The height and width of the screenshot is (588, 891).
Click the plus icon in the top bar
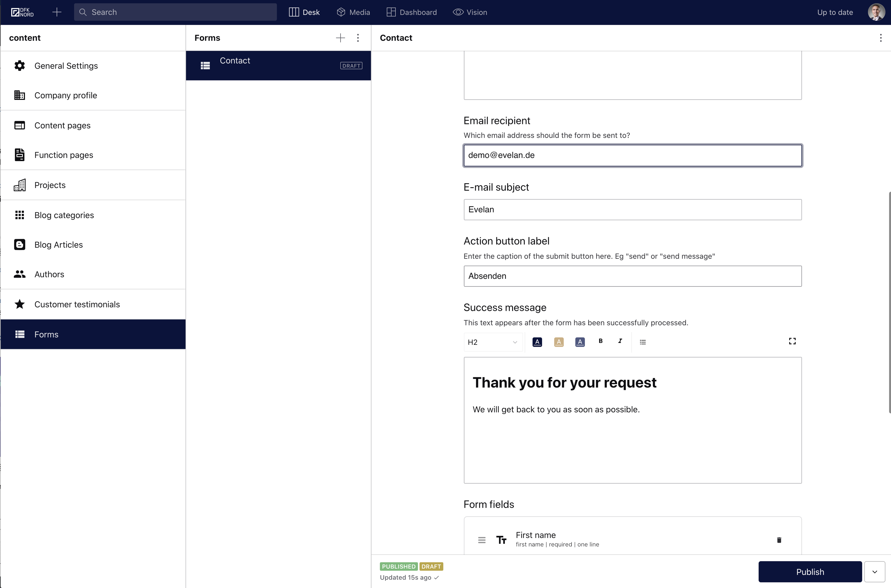tap(57, 12)
